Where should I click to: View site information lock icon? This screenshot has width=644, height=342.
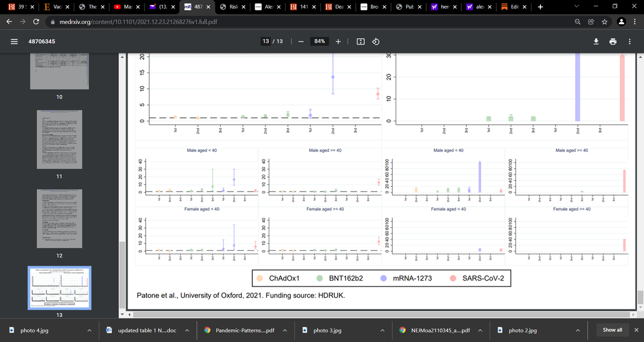tap(53, 22)
